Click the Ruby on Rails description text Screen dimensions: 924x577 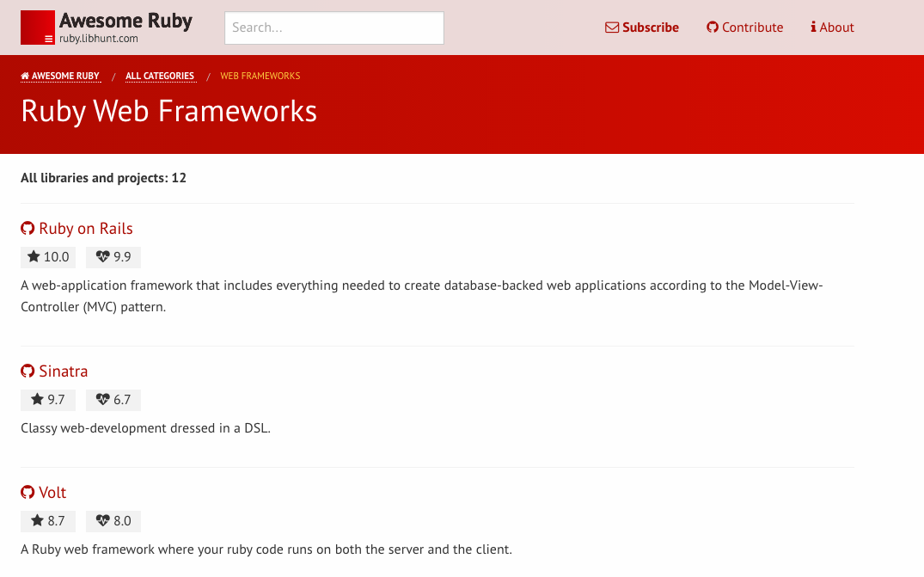422,296
